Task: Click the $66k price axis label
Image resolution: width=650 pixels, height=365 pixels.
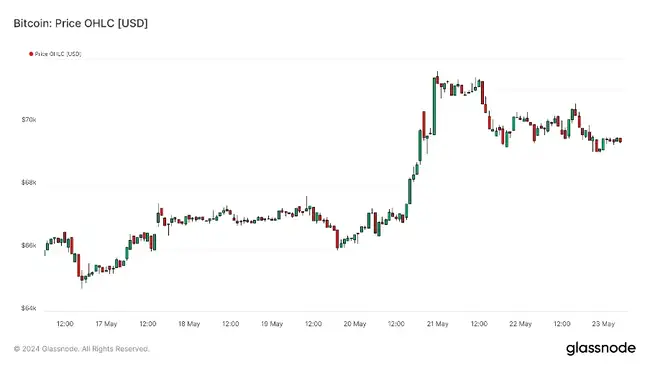Action: point(29,245)
